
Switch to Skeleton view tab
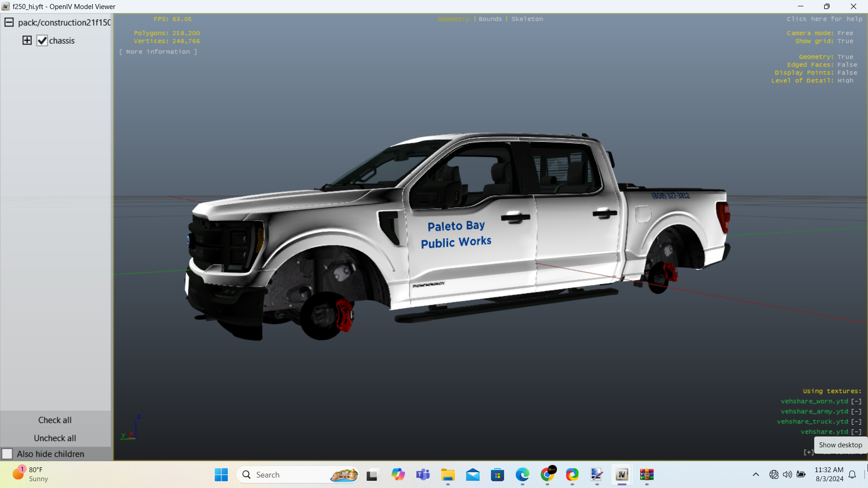point(527,19)
